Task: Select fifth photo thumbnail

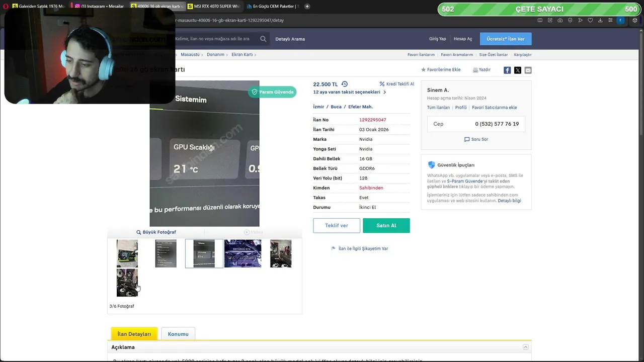Action: coord(281,253)
